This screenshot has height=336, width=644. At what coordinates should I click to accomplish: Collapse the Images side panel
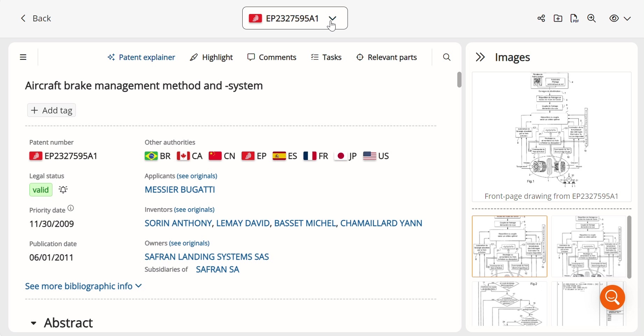point(480,57)
